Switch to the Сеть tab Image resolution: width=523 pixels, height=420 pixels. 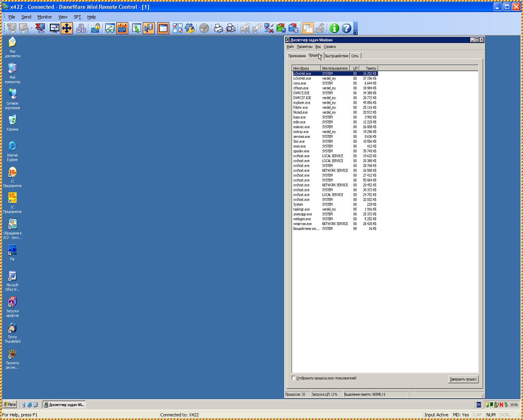pyautogui.click(x=355, y=56)
